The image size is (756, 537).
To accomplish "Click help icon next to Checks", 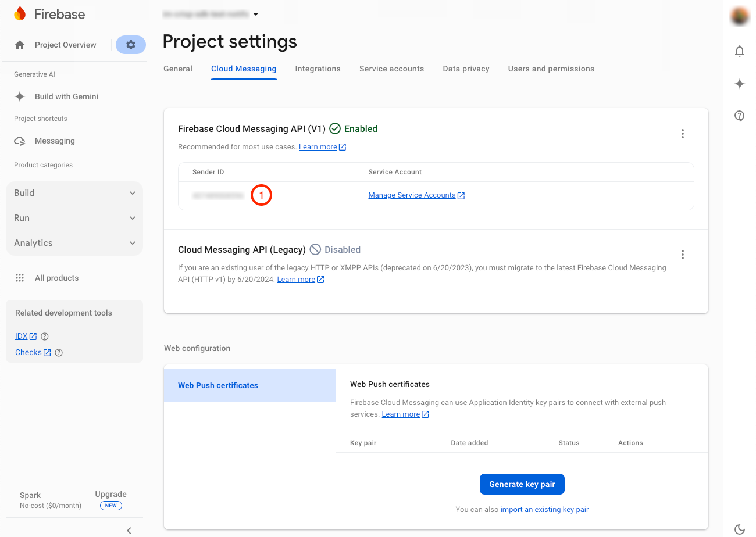I will pyautogui.click(x=59, y=353).
